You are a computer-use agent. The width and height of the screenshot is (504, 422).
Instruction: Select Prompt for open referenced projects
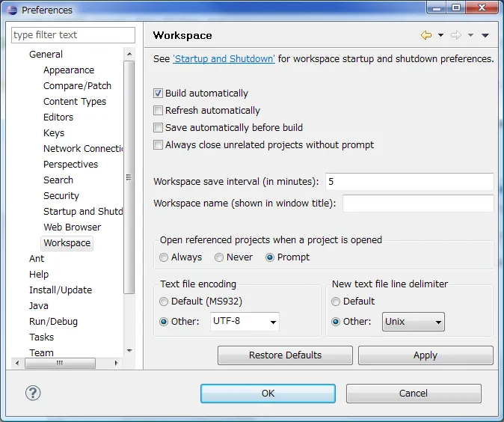tap(270, 257)
